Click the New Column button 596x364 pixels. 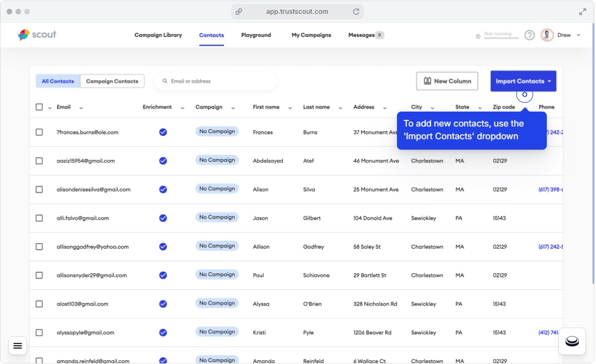pyautogui.click(x=447, y=81)
